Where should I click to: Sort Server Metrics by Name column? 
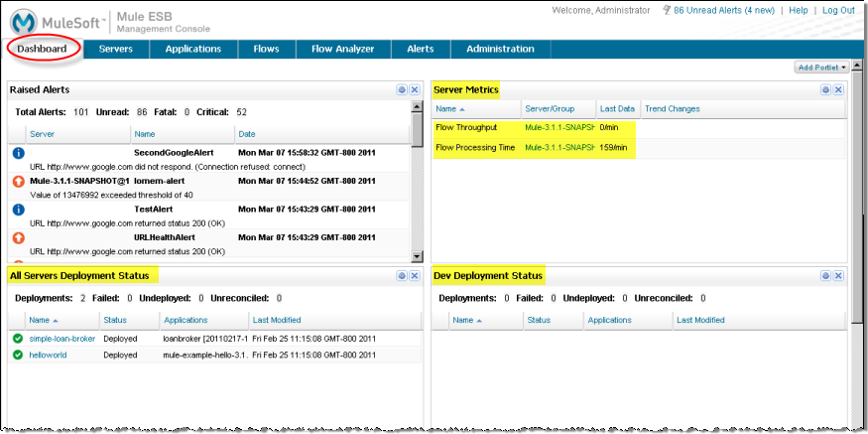coord(447,108)
